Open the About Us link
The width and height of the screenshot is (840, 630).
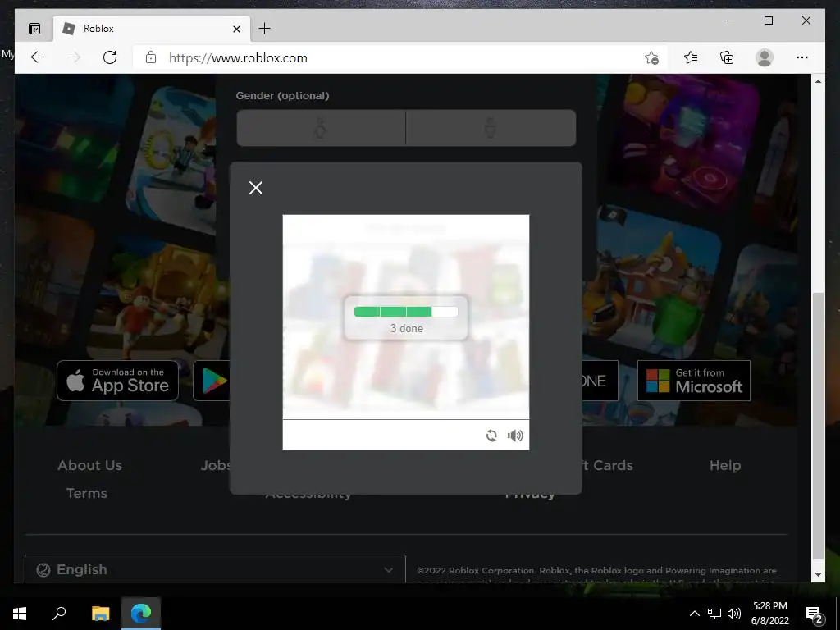[89, 465]
